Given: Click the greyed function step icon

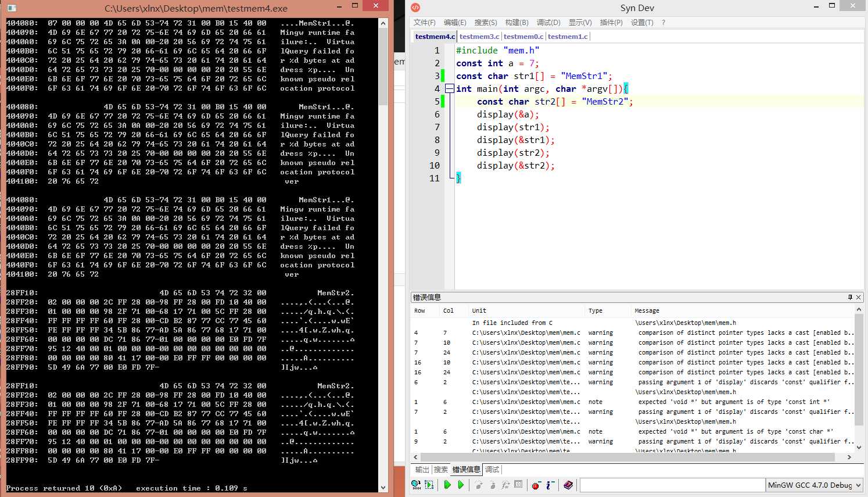Looking at the screenshot, I should click(x=505, y=485).
